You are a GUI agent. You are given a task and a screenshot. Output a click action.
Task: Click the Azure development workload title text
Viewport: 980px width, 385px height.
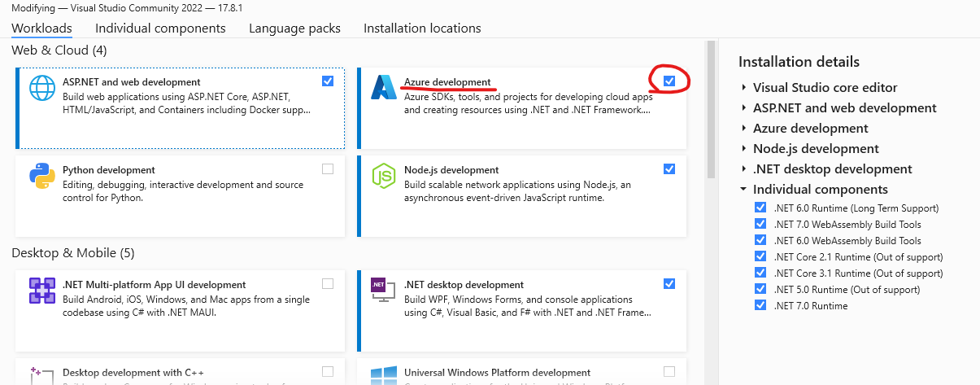pos(447,81)
